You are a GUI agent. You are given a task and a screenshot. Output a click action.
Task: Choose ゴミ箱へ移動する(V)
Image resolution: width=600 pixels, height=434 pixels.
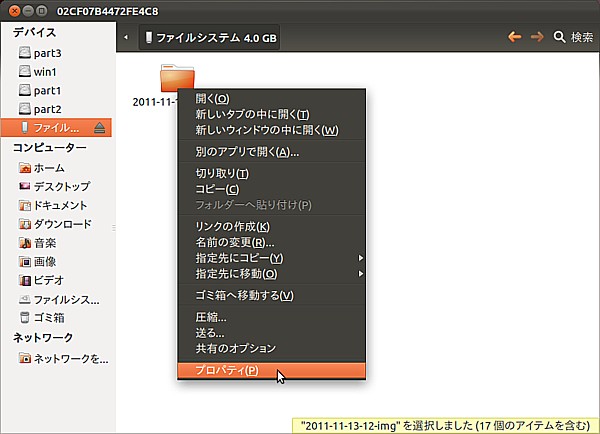point(272,295)
